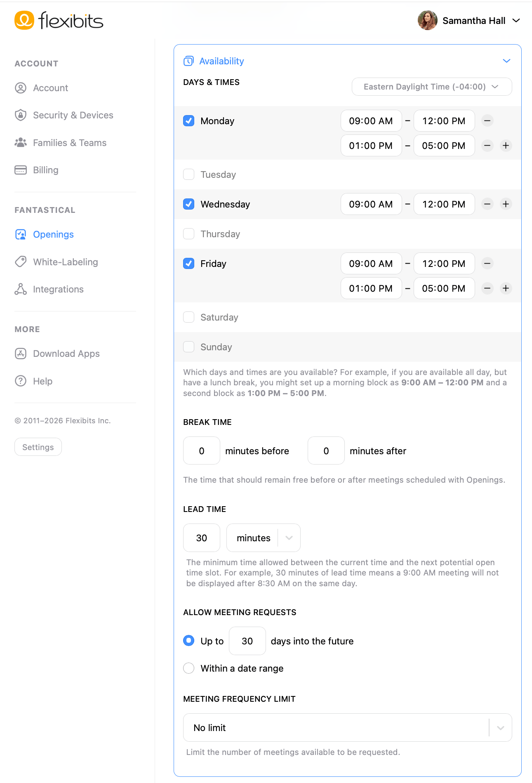Click the lead time 30 input field
This screenshot has height=783, width=532.
(x=202, y=538)
